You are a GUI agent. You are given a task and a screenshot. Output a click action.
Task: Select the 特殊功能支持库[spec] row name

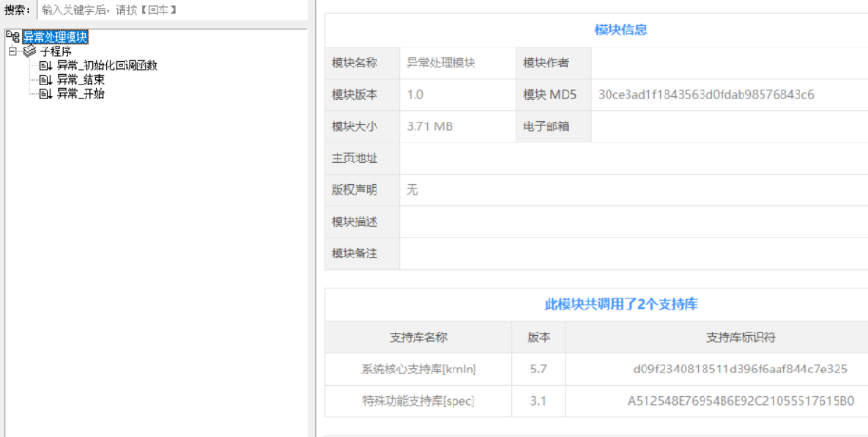418,401
